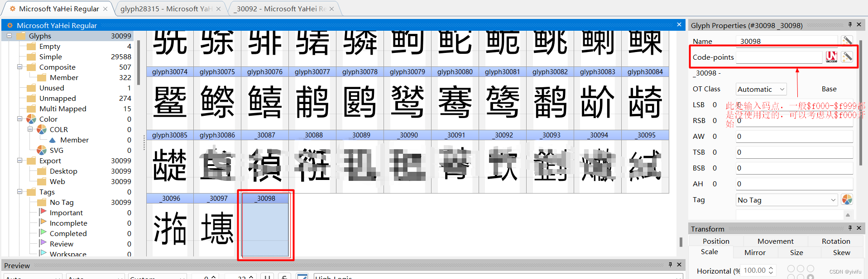868x279 pixels.
Task: Click the green Completed flag icon
Action: [x=43, y=233]
